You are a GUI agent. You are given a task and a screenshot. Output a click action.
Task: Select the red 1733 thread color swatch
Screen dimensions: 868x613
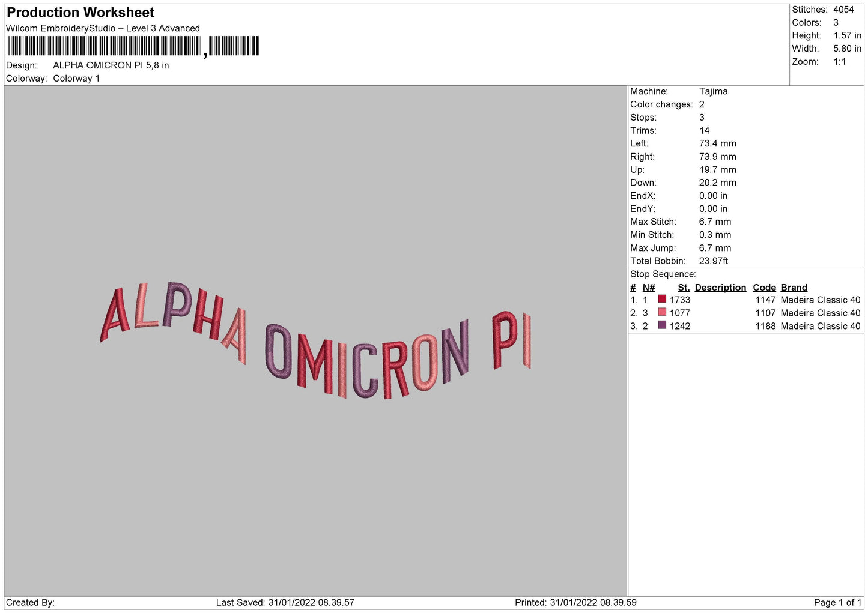pos(662,299)
